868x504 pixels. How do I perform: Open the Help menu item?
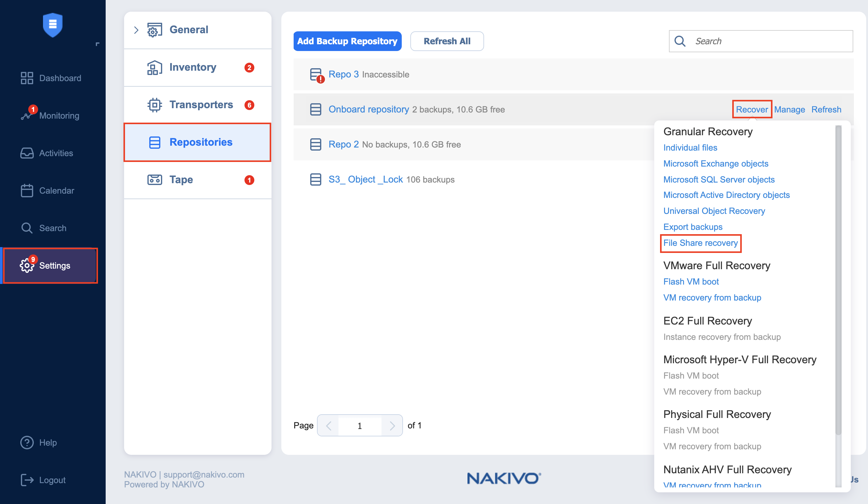coord(39,442)
